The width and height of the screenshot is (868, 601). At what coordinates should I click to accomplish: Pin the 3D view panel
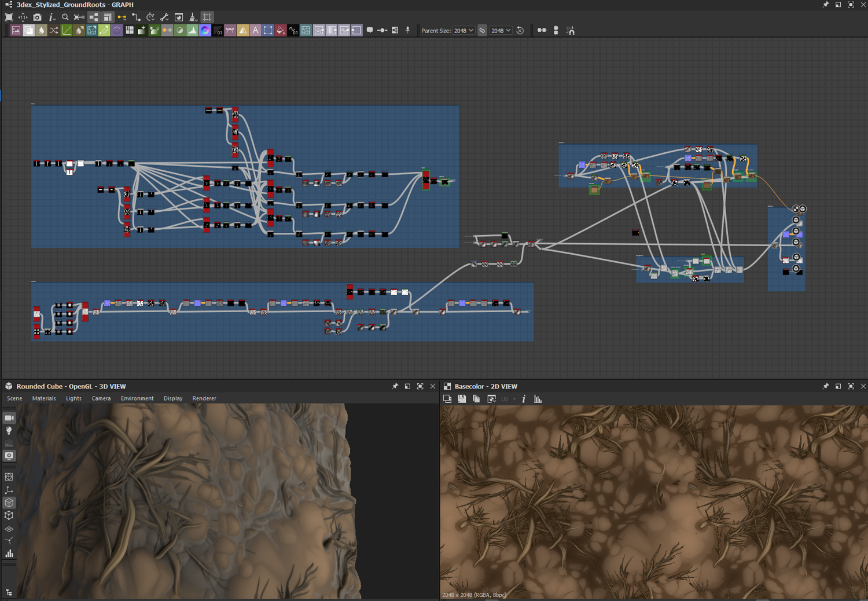tap(395, 386)
